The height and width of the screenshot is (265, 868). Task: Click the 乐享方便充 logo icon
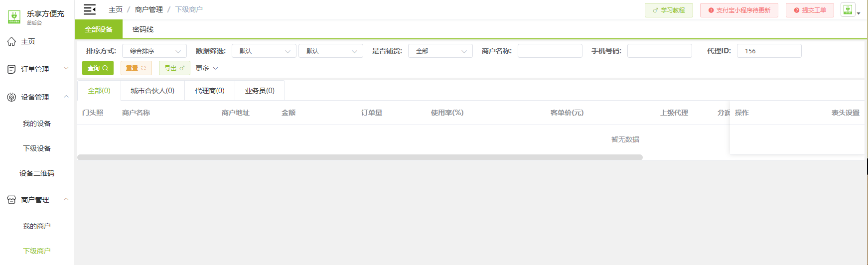click(x=14, y=17)
